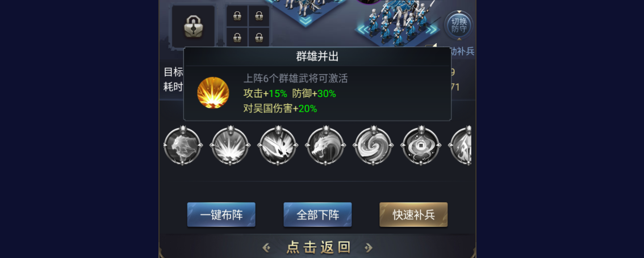
Task: Tap the coin cloud bond skill icon
Action: (421, 146)
